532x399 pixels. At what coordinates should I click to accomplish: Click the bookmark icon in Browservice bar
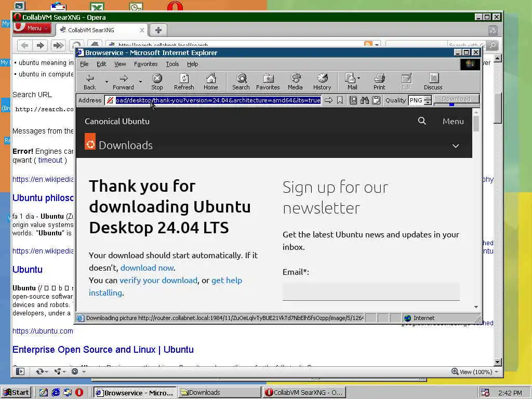coord(340,100)
